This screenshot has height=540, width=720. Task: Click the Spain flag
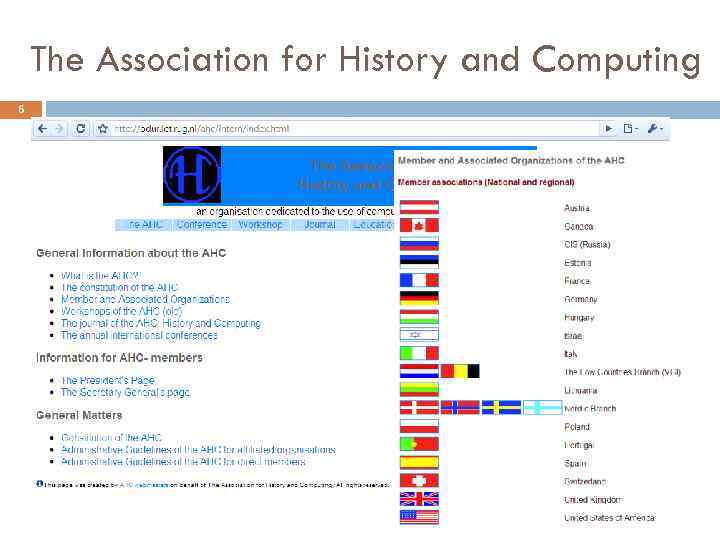coord(419,462)
